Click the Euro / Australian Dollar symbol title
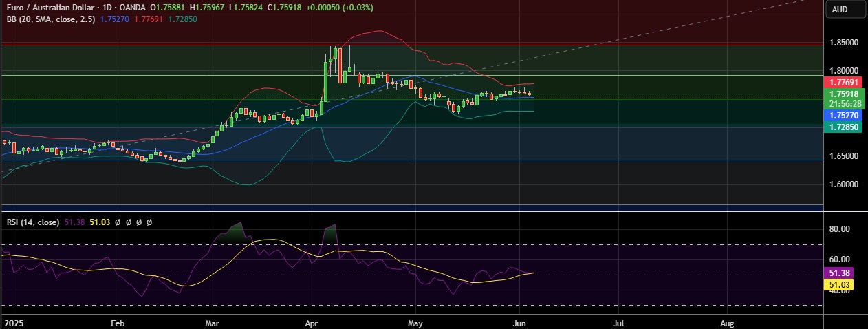868x329 pixels. (x=50, y=9)
